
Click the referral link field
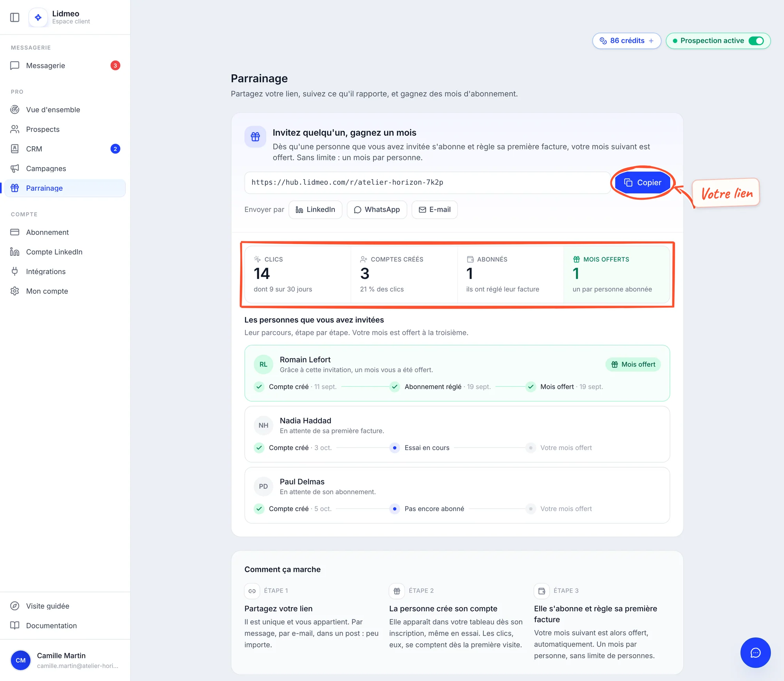click(427, 182)
